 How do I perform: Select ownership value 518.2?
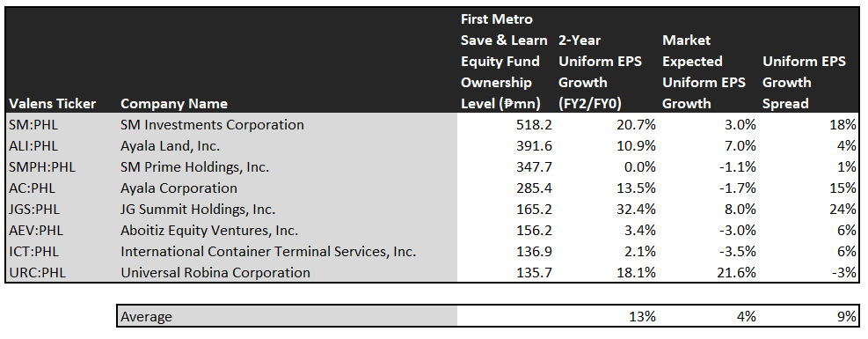click(534, 125)
